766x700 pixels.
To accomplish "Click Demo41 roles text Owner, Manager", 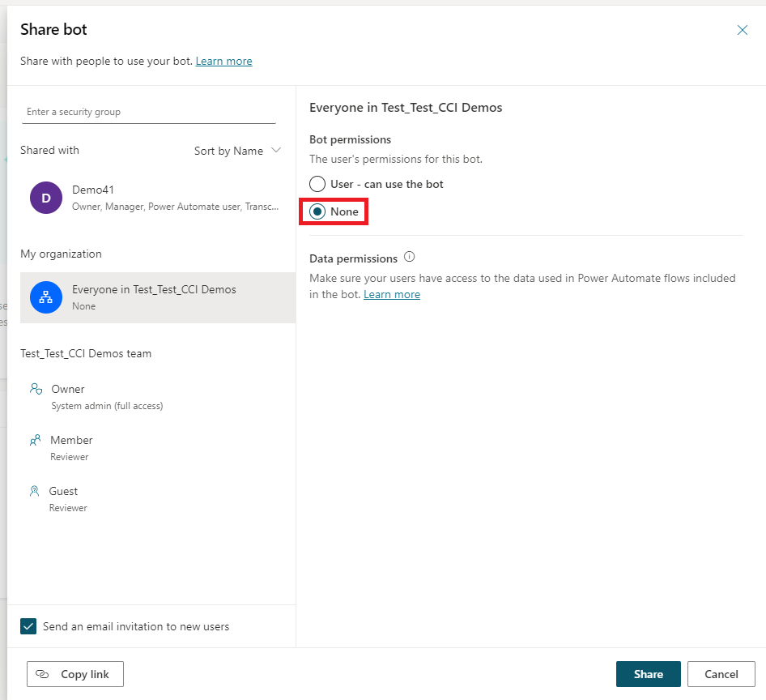I will [175, 207].
